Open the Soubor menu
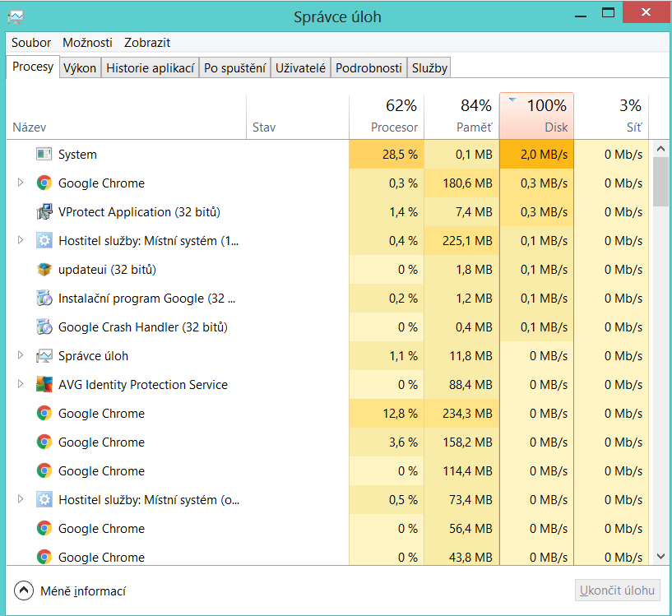The height and width of the screenshot is (616, 672). coord(31,43)
